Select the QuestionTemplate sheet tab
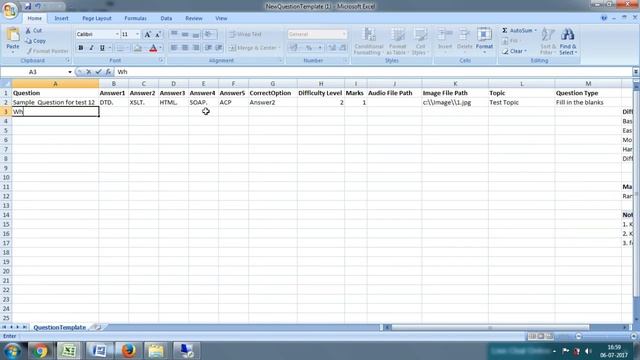640x360 pixels. pos(60,327)
